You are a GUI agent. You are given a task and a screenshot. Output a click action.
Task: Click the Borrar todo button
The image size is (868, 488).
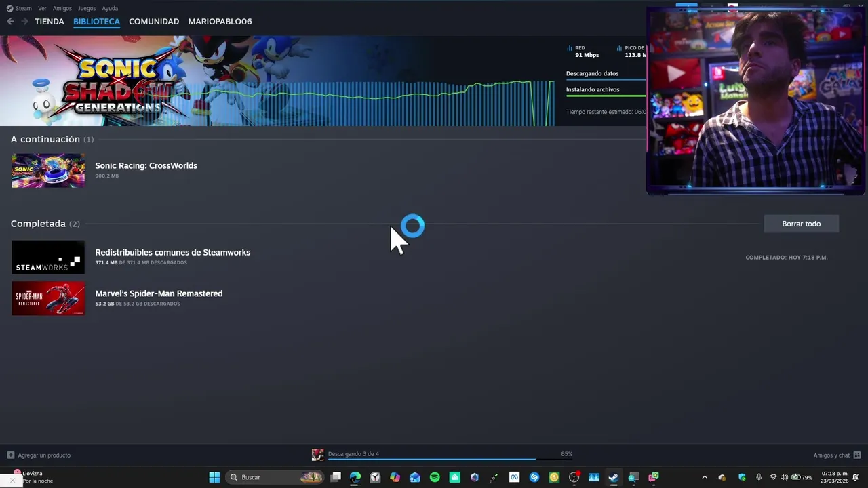[801, 224]
